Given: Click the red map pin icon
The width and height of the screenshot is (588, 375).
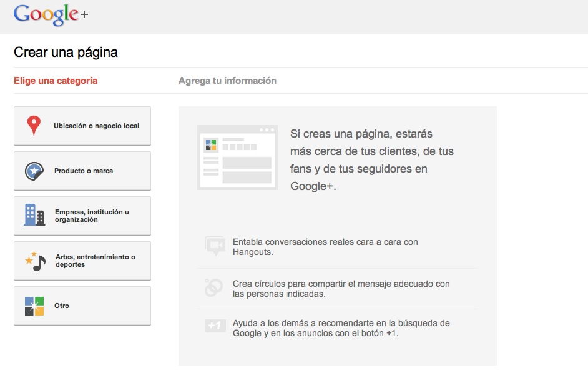Looking at the screenshot, I should coord(34,126).
